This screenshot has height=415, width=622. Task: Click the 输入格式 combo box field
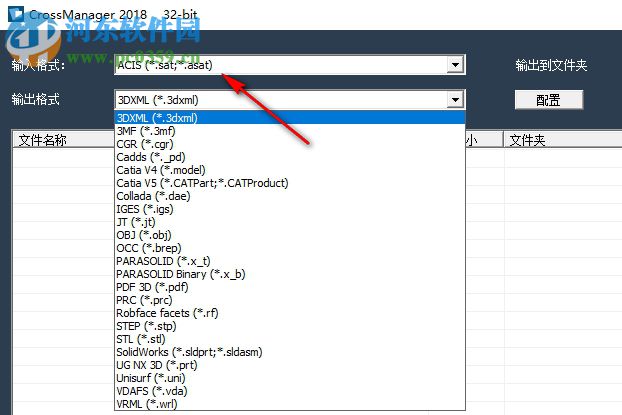290,65
